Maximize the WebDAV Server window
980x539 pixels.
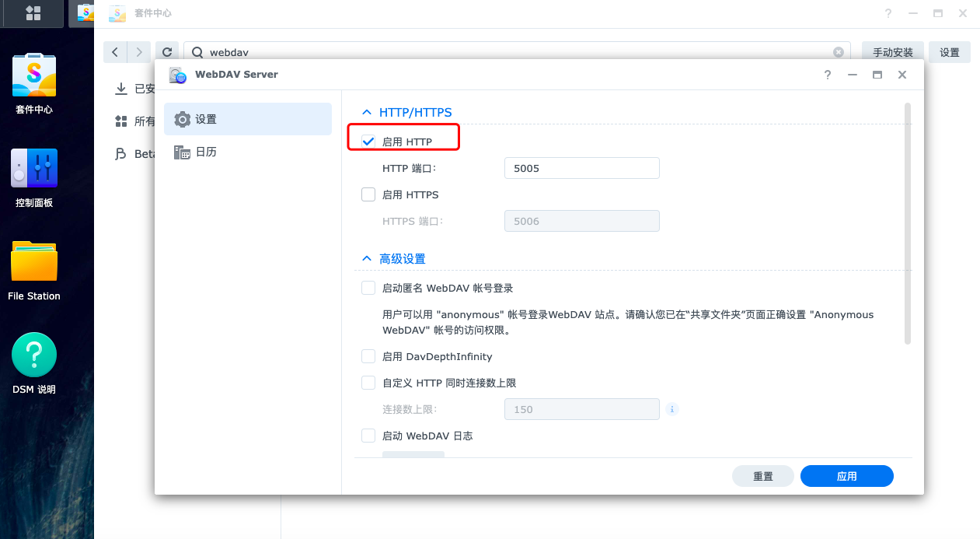coord(877,75)
